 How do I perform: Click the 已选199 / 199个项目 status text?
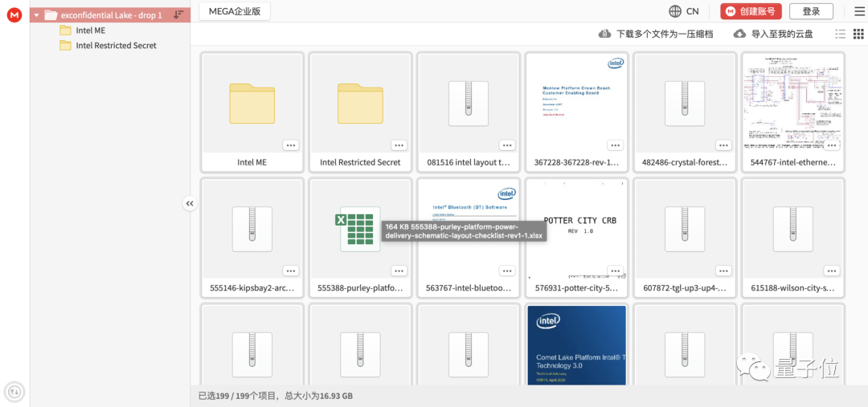pos(240,396)
